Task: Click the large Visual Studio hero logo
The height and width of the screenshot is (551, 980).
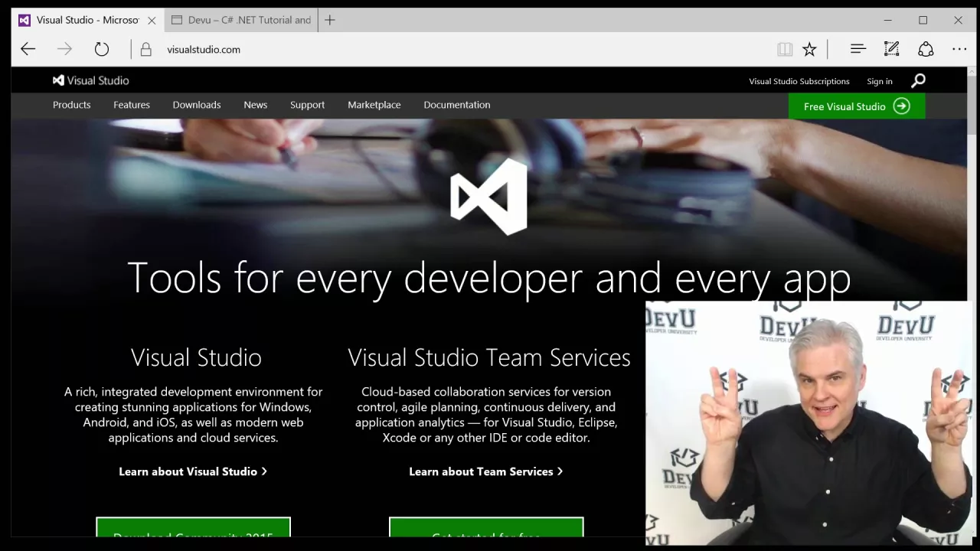Action: tap(488, 197)
